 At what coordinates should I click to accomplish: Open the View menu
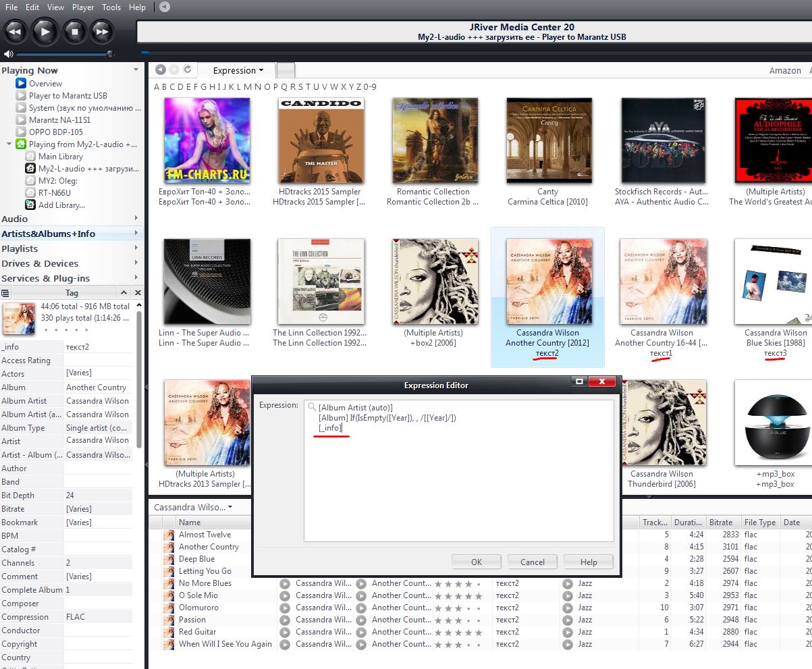[x=56, y=7]
